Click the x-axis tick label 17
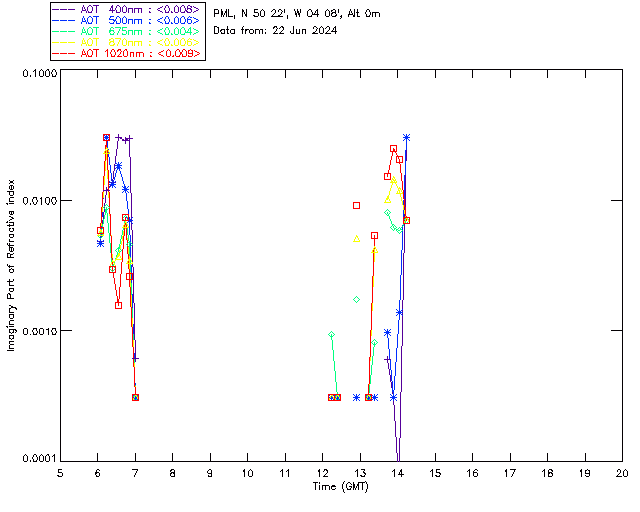Image resolution: width=640 pixels, height=512 pixels. 510,473
